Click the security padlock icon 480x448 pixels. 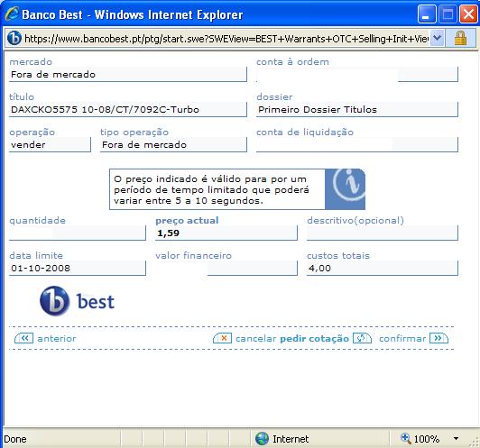coord(460,39)
